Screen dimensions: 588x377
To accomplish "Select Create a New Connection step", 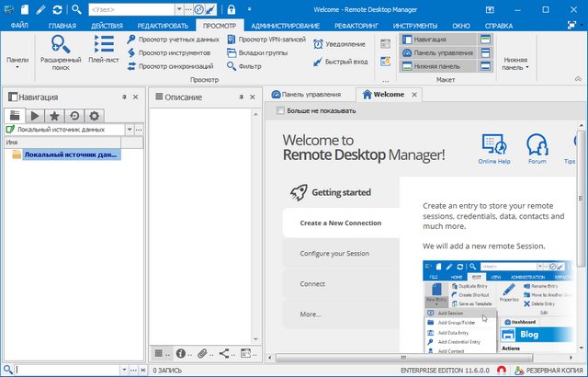I will pyautogui.click(x=341, y=223).
